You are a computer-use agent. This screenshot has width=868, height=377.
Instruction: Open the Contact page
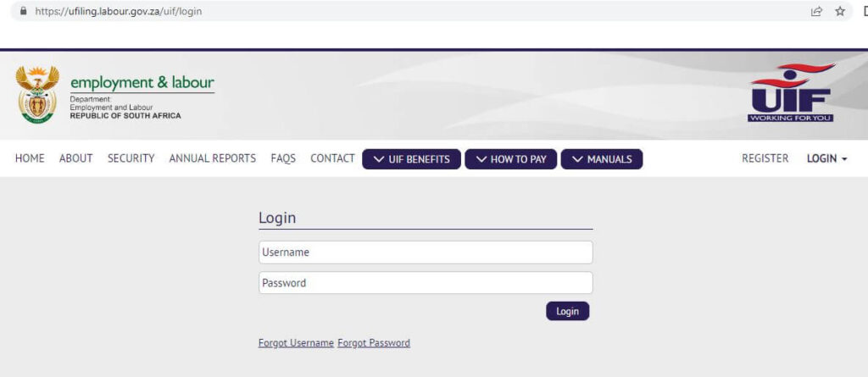[332, 158]
